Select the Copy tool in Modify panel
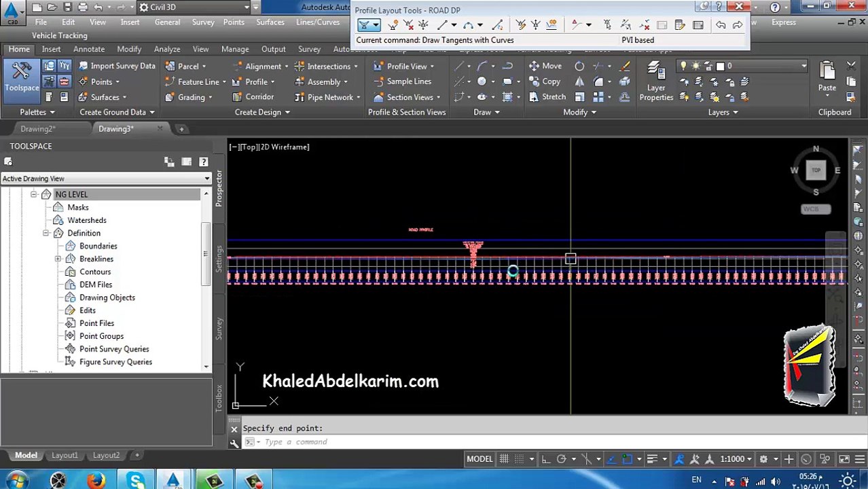This screenshot has height=489, width=868. (545, 81)
